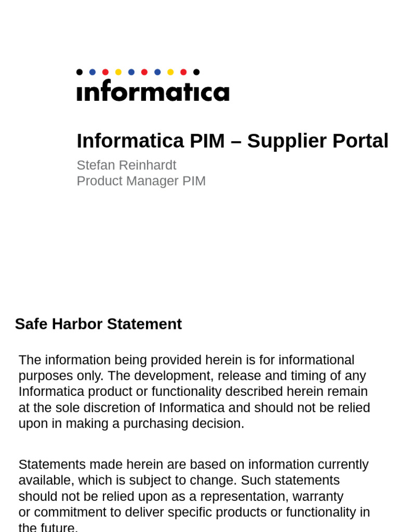Screen dimensions: 399x532
Task: Click the Product Manager PIM subtitle
Action: click(x=141, y=181)
